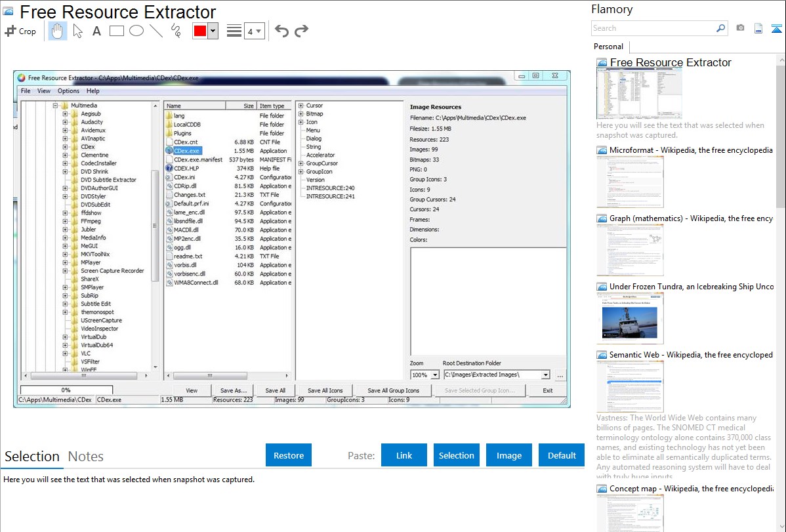
Task: Click the Flamory icon beside Semantic Web title
Action: tap(602, 355)
